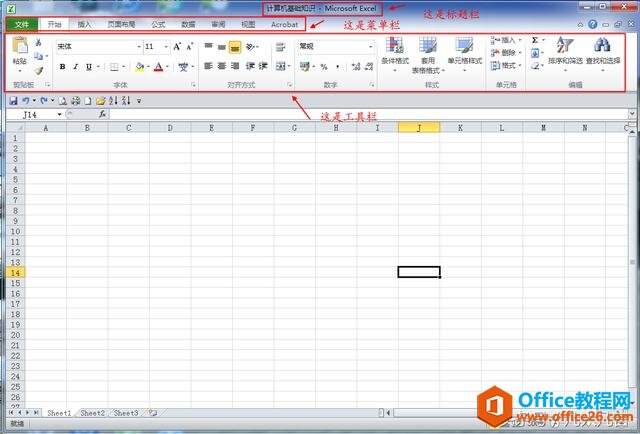Screen dimensions: 640x434
Task: Open Cell Styles (单元格样式)
Action: [465, 53]
